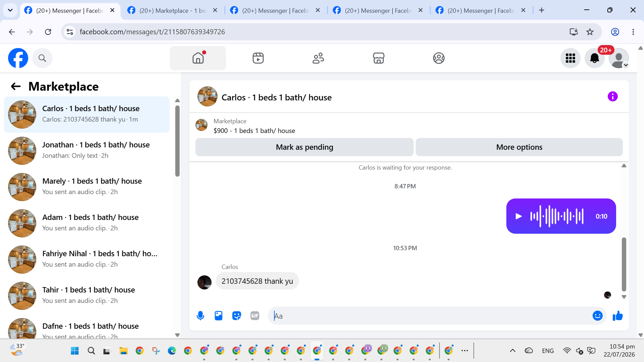Viewport: 644px width, 362px height.
Task: Focus the Aa message input field
Action: [x=430, y=316]
